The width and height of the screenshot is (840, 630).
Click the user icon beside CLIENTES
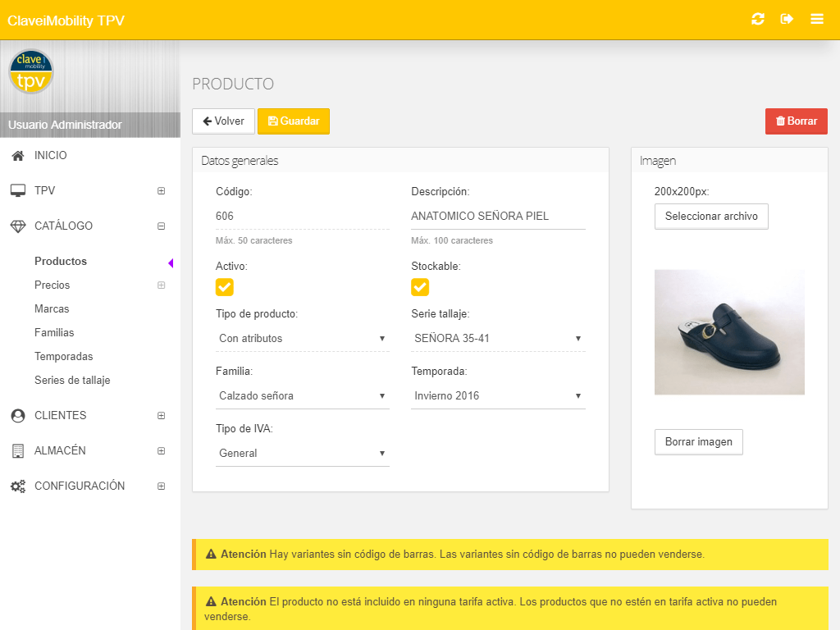coord(18,416)
